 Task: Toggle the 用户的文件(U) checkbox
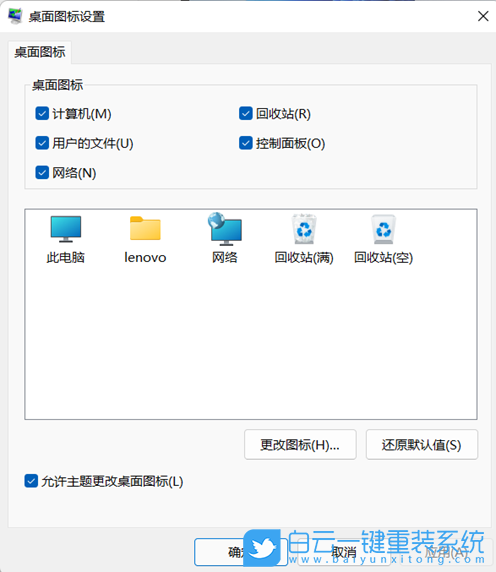(42, 143)
